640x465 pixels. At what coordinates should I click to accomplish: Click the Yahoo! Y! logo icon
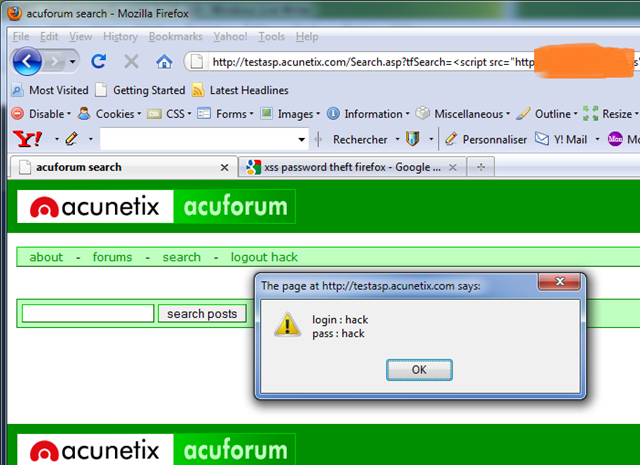point(28,139)
